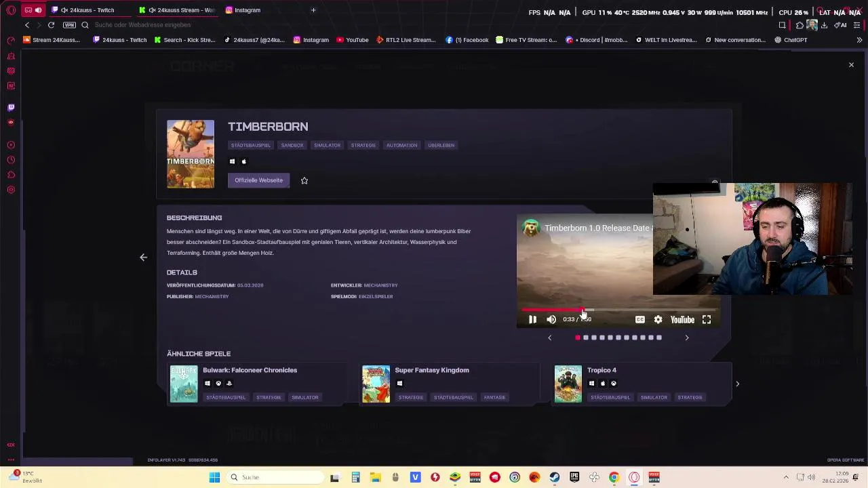Click the Städtebauspiel tag under Timberborn
This screenshot has height=488, width=868.
point(250,145)
